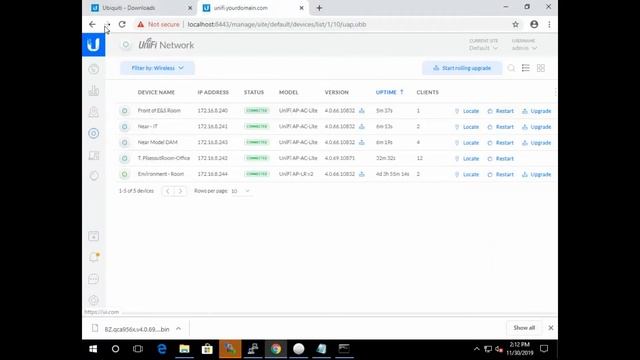Sort by the Clients column header
This screenshot has height=360, width=640.
tap(427, 92)
